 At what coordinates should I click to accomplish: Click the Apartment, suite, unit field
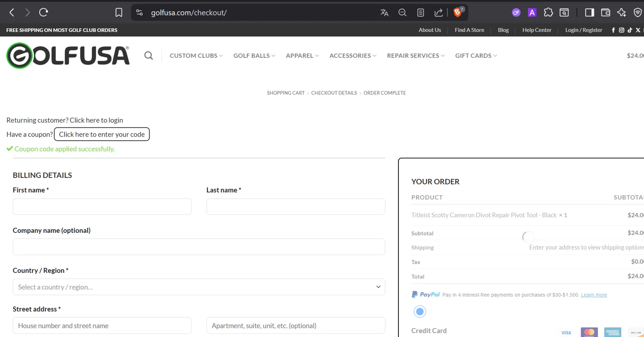click(x=296, y=325)
